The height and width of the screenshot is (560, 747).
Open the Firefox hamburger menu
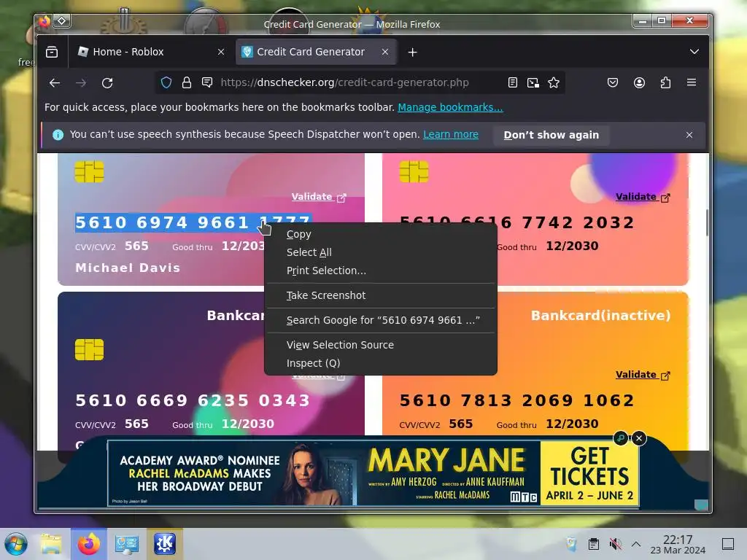tap(692, 83)
